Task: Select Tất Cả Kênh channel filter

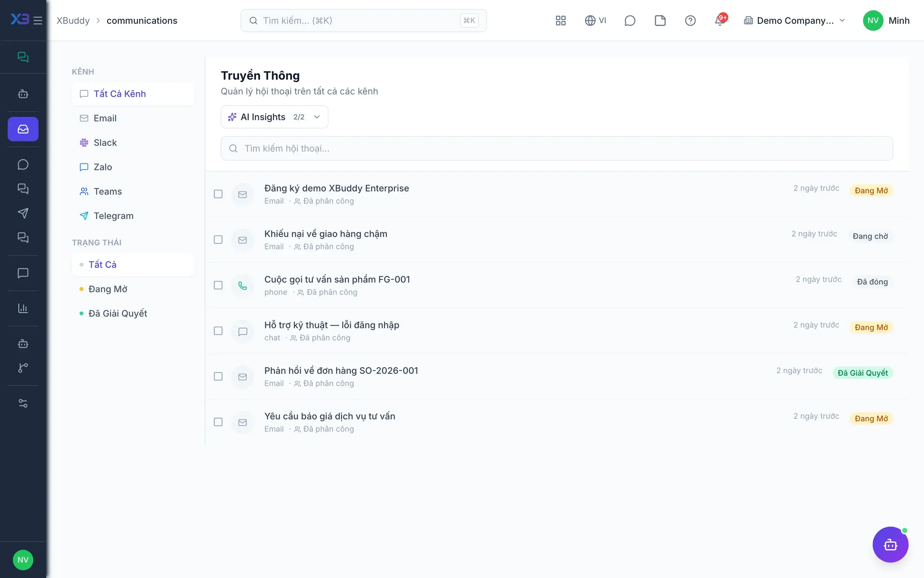Action: pos(133,94)
